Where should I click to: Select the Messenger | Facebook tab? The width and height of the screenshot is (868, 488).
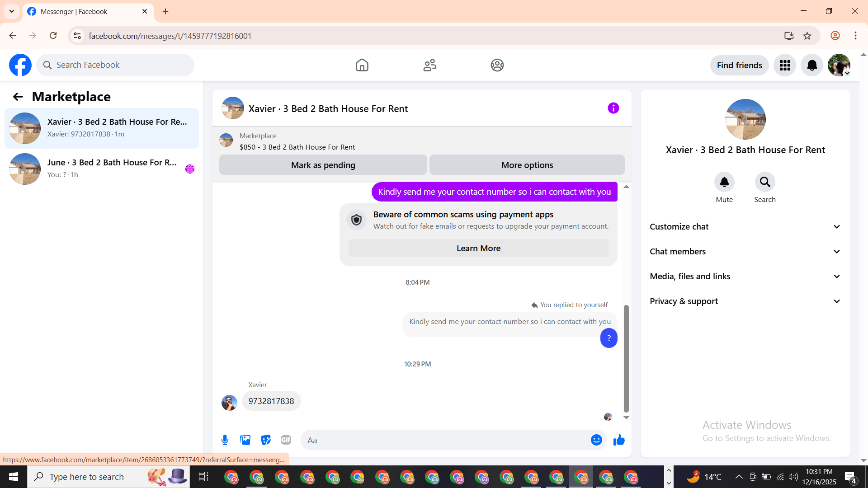tap(88, 12)
